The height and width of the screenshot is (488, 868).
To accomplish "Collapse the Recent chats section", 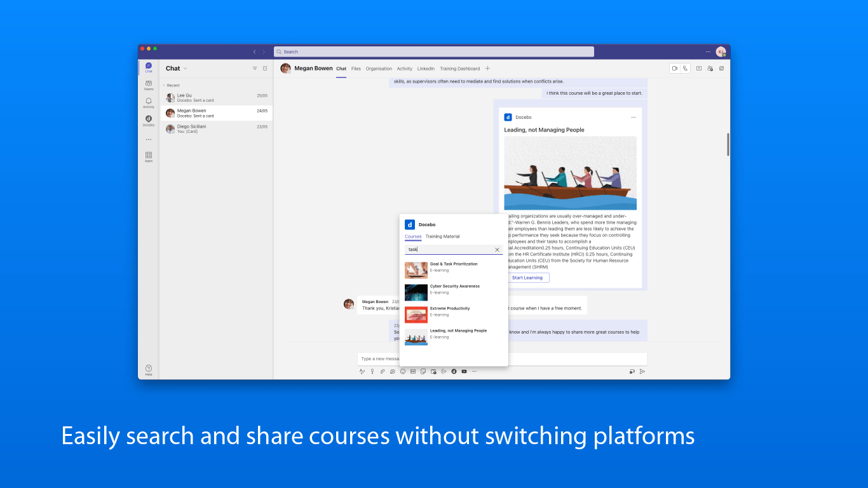I will (x=163, y=85).
